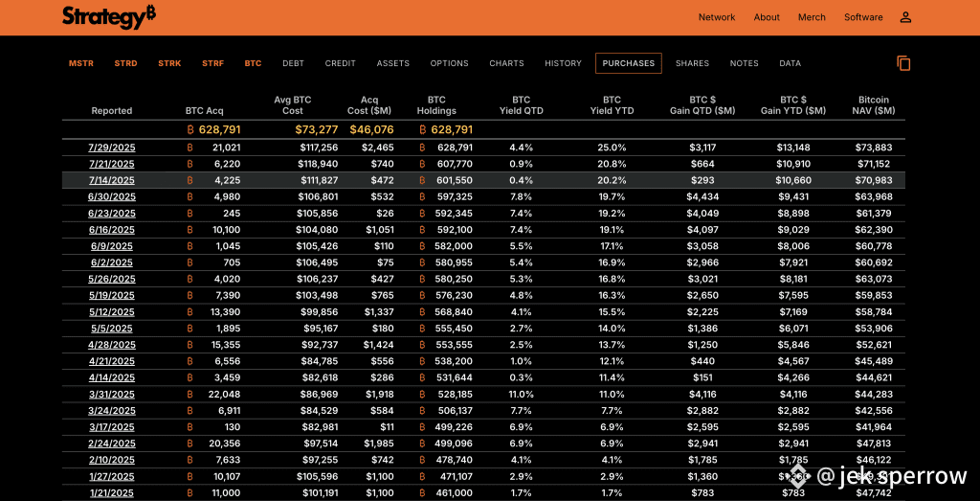
Task: Open the 3/17/2025 report link
Action: [112, 427]
